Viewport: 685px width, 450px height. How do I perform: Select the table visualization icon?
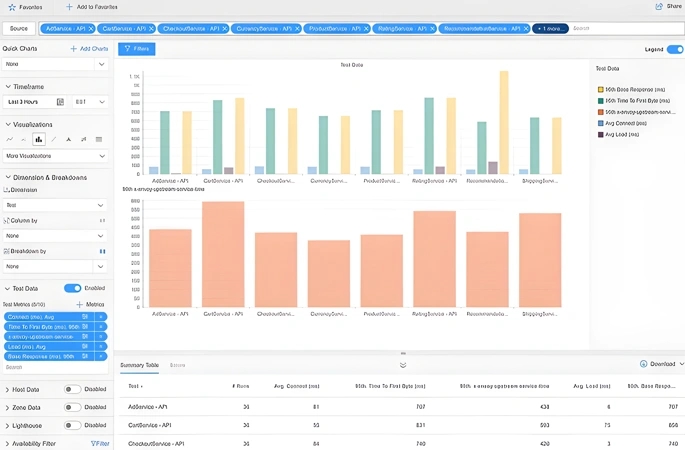click(x=99, y=139)
